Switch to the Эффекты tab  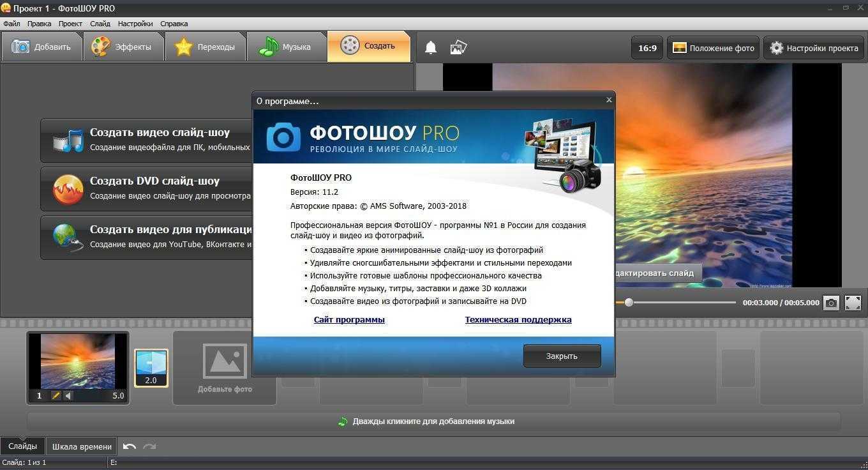[x=124, y=47]
